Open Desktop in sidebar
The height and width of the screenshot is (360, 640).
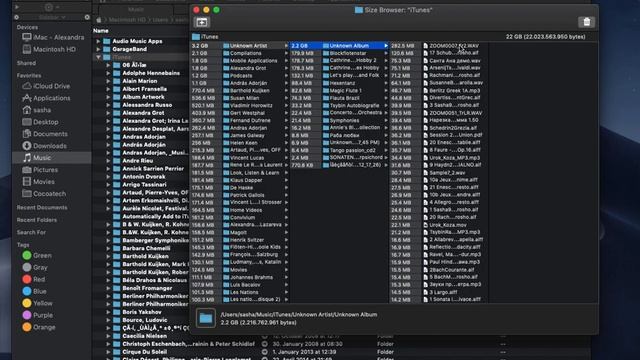[40, 122]
